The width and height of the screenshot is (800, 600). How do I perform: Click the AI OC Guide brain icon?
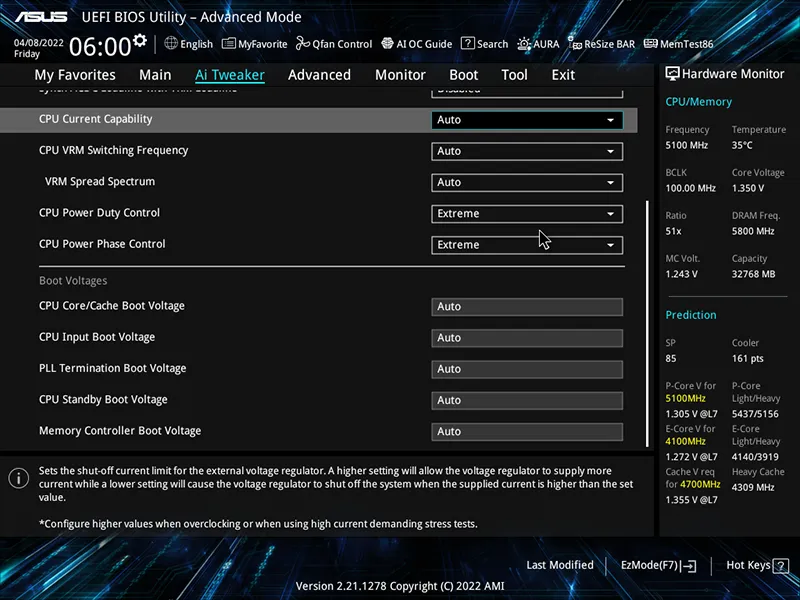[387, 44]
